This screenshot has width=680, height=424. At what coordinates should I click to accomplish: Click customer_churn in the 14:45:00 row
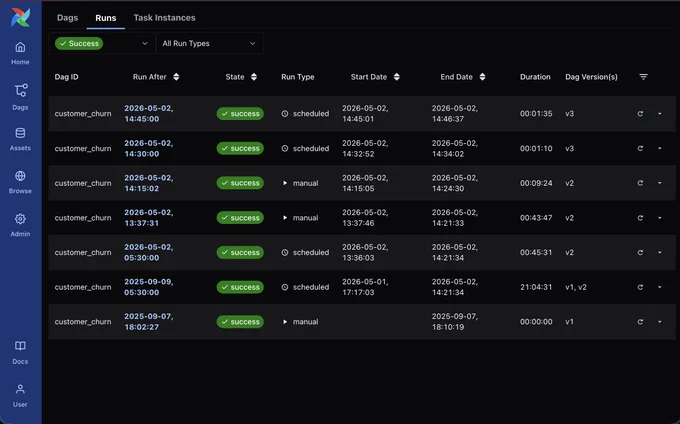(83, 114)
